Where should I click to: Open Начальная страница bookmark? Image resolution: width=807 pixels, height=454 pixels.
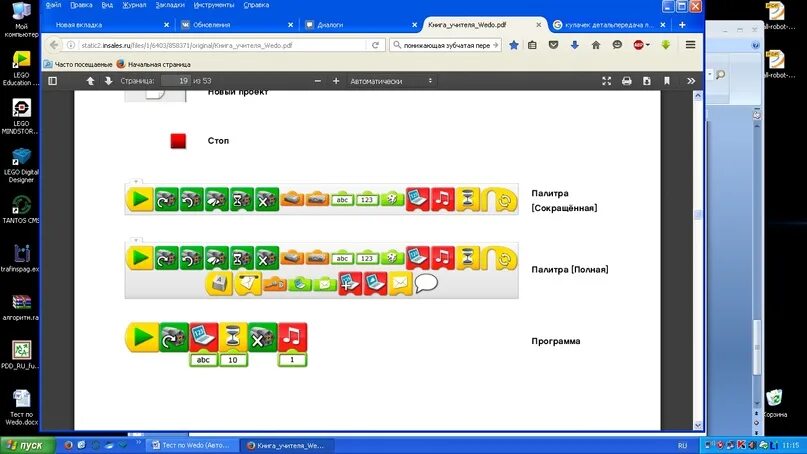[x=154, y=64]
